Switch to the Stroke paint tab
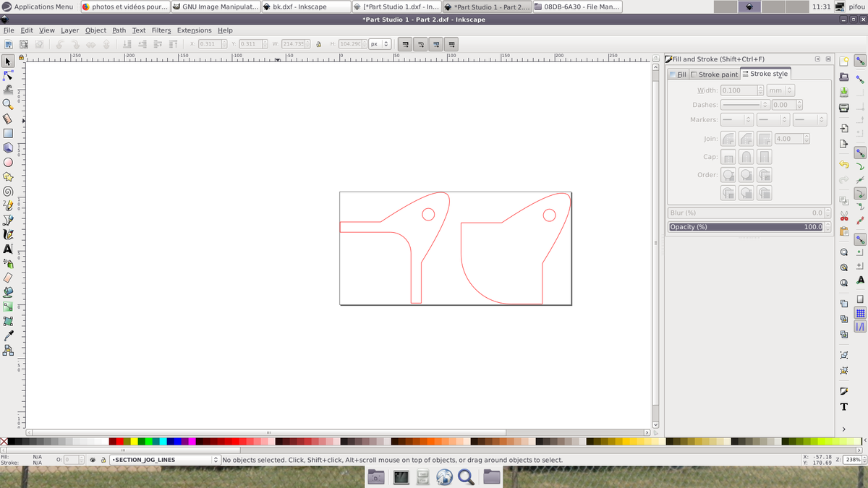 click(714, 74)
